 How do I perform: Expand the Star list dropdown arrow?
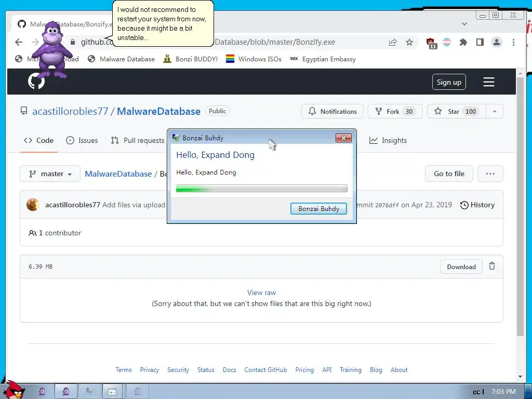495,111
